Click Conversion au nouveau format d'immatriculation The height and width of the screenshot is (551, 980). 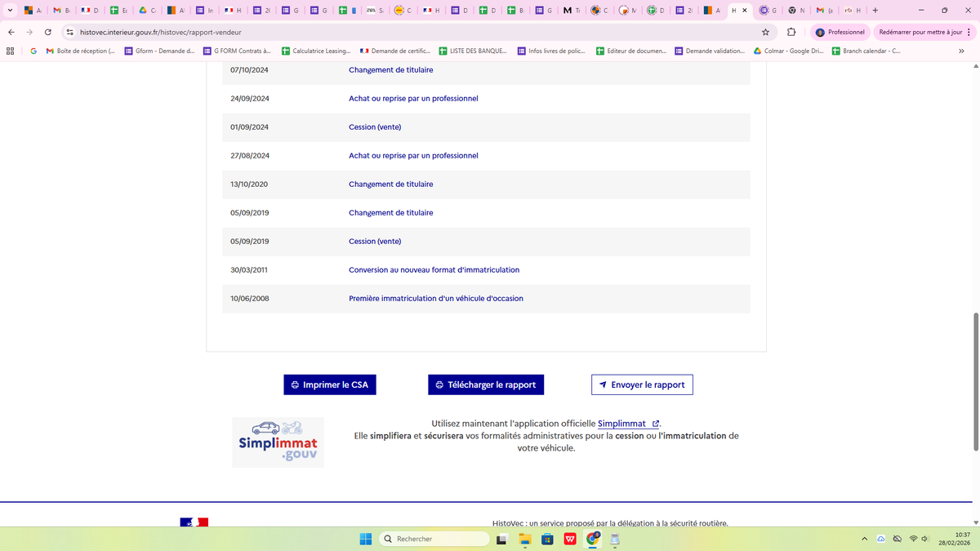coord(434,270)
